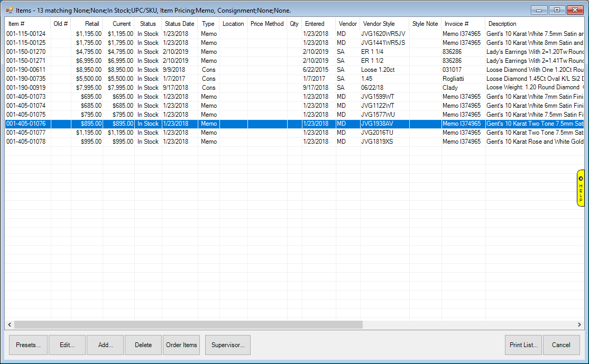Viewport: 589px width, 364px height.
Task: Open the Supervisor options
Action: pos(227,345)
